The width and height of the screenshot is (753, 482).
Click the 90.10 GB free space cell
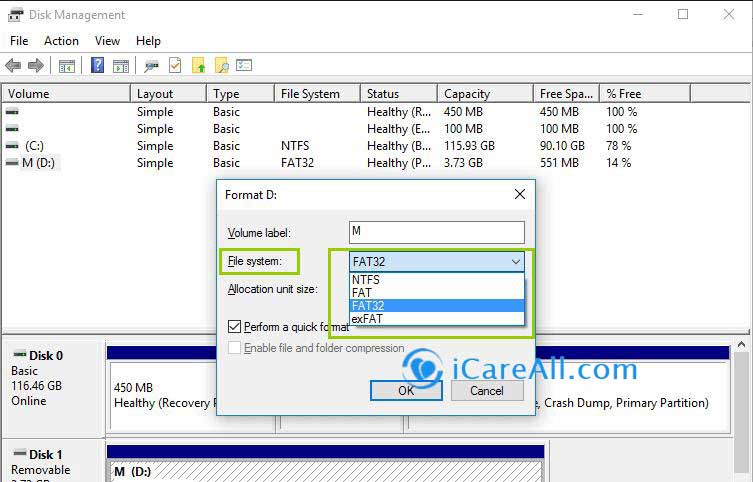click(562, 145)
